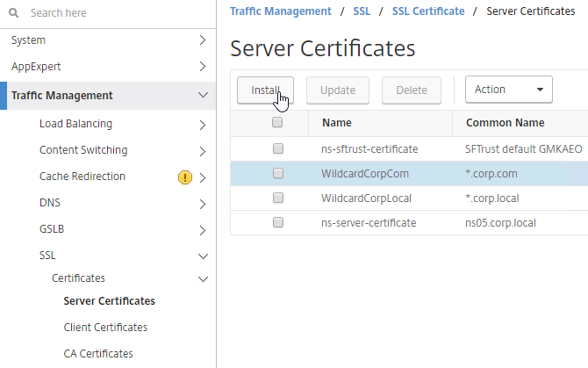The image size is (588, 368).
Task: Open Content Switching in the sidebar
Action: 83,150
